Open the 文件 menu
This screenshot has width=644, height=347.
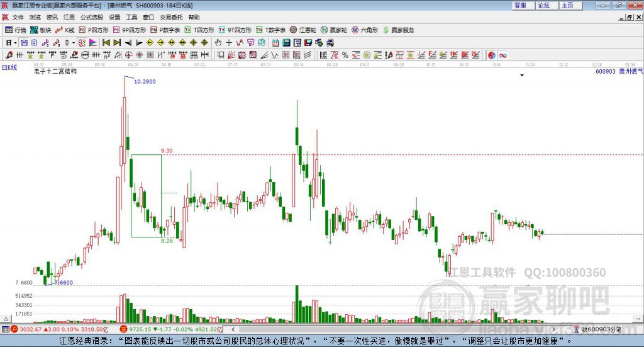pos(18,17)
